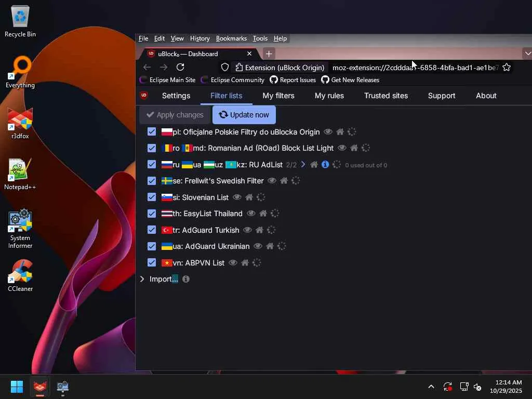Reload the current page

[x=180, y=67]
